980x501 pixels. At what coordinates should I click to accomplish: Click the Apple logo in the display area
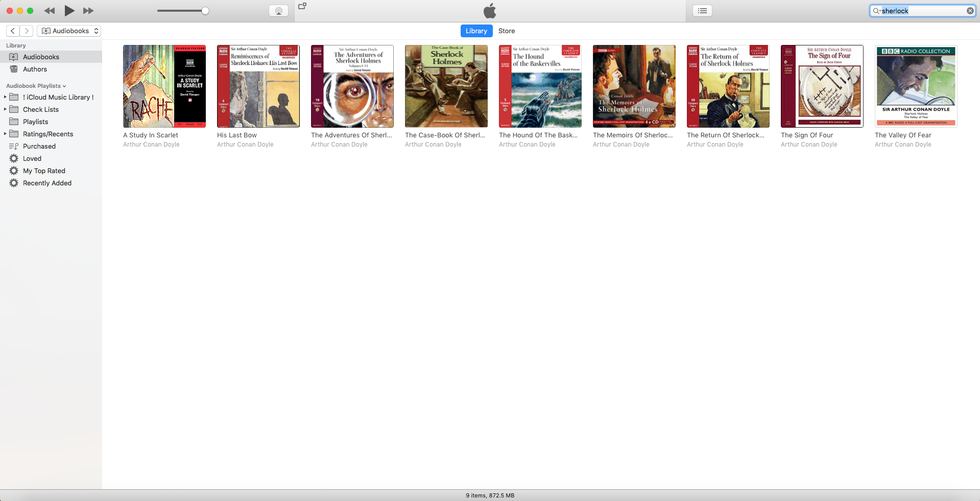coord(490,11)
